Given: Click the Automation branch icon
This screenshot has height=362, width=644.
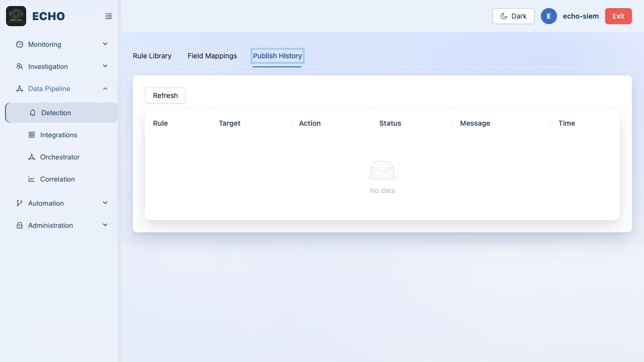Looking at the screenshot, I should [20, 203].
